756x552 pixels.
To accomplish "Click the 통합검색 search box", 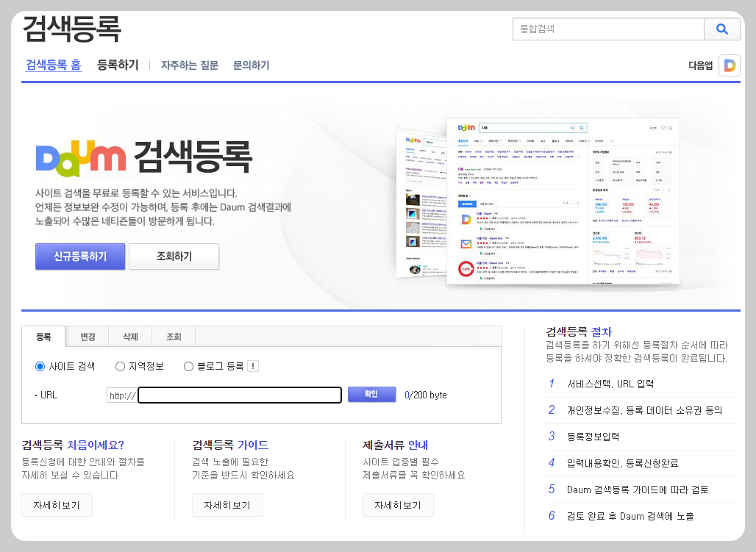I will [608, 29].
